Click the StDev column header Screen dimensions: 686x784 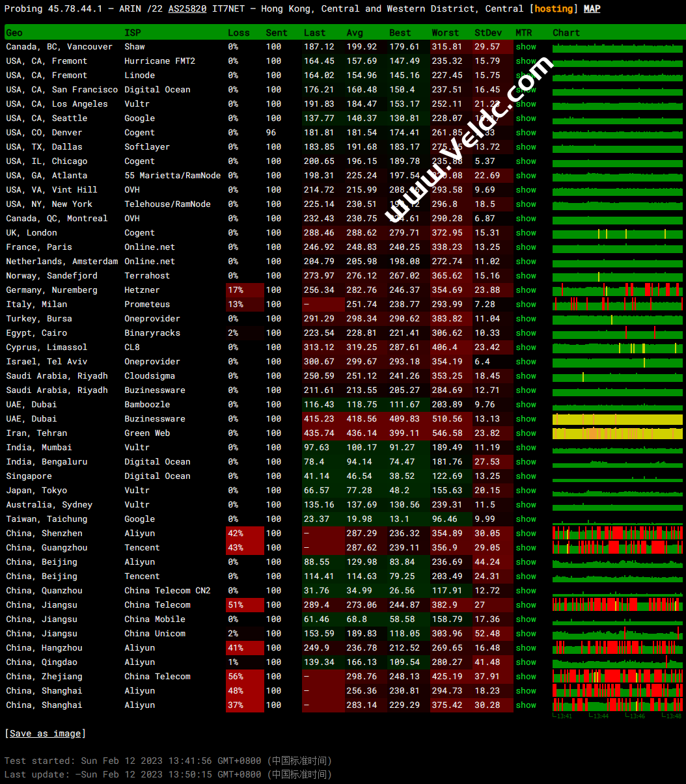488,33
